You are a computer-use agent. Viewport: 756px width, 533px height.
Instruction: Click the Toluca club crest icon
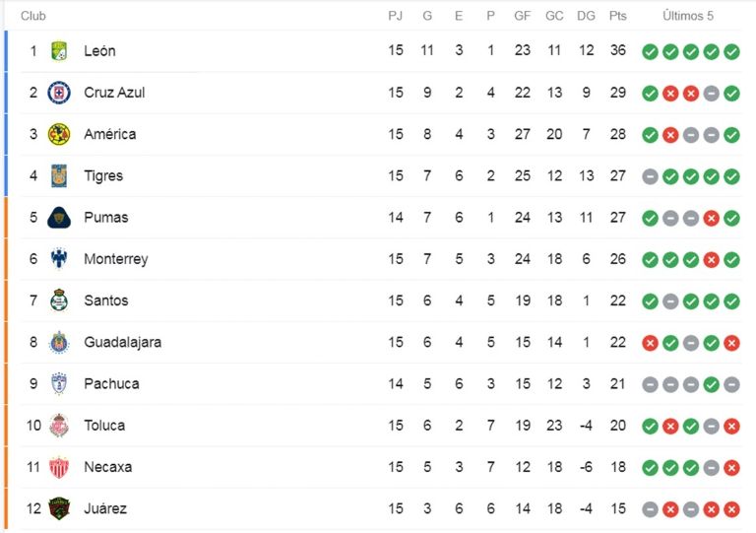[x=59, y=426]
